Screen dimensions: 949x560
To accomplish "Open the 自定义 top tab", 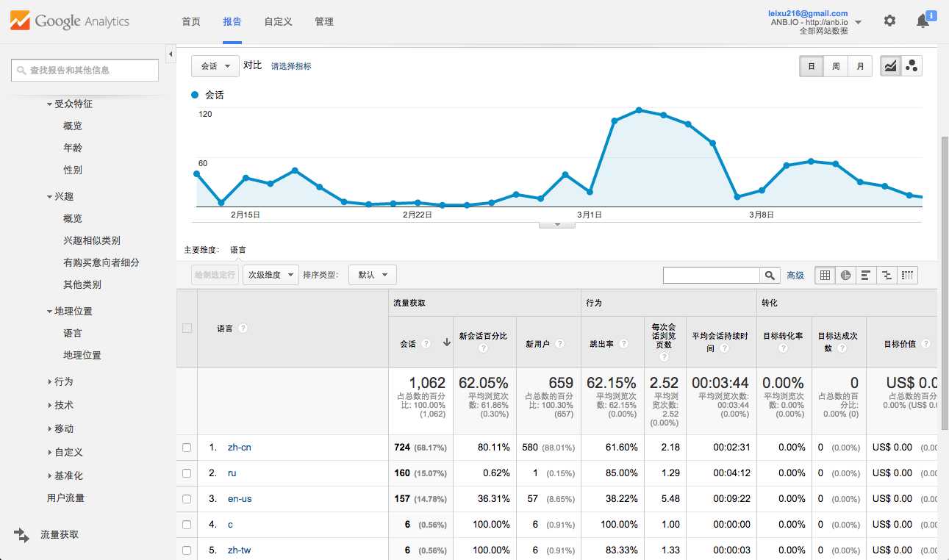I will pos(279,22).
